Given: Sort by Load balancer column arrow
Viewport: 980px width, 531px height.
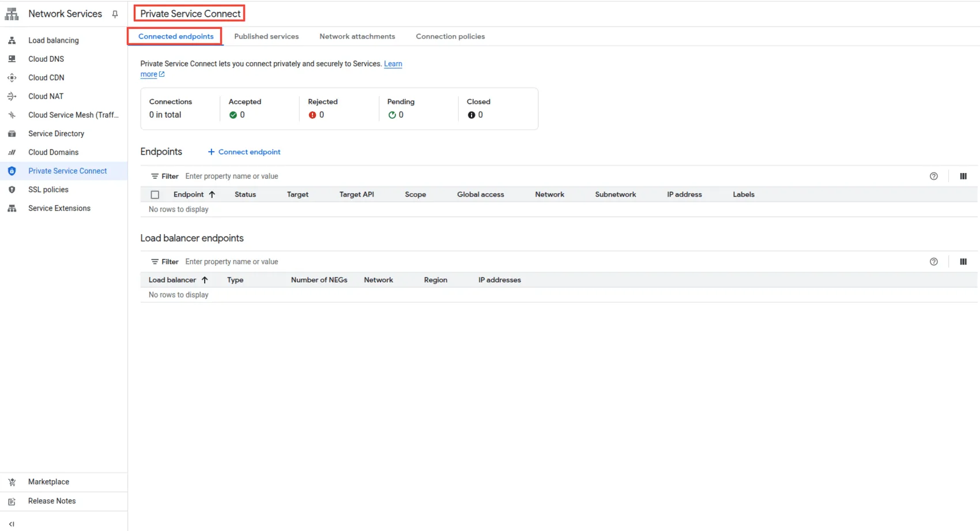Looking at the screenshot, I should pos(205,280).
